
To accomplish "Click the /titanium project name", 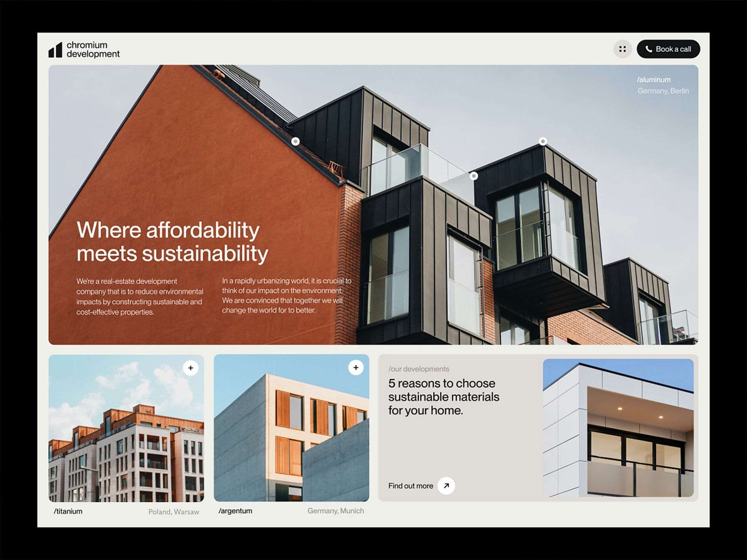I will point(68,511).
